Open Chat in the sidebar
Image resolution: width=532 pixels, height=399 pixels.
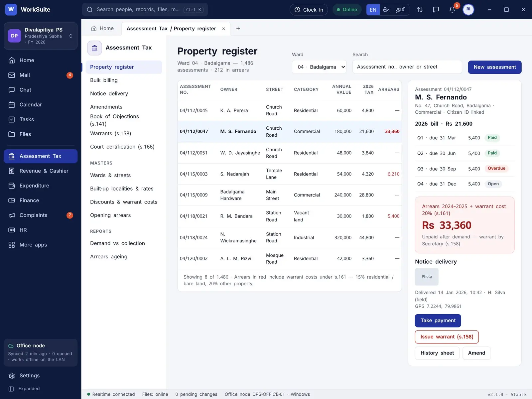[x=41, y=90]
